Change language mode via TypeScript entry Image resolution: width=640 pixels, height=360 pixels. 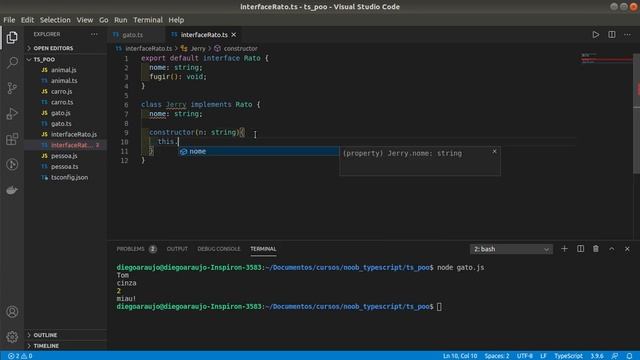point(568,356)
